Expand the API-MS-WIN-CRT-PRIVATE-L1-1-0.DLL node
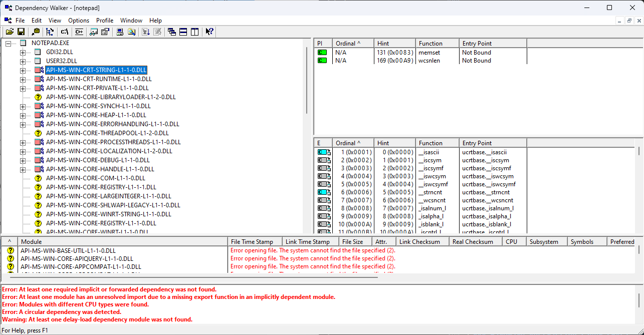 (x=23, y=88)
